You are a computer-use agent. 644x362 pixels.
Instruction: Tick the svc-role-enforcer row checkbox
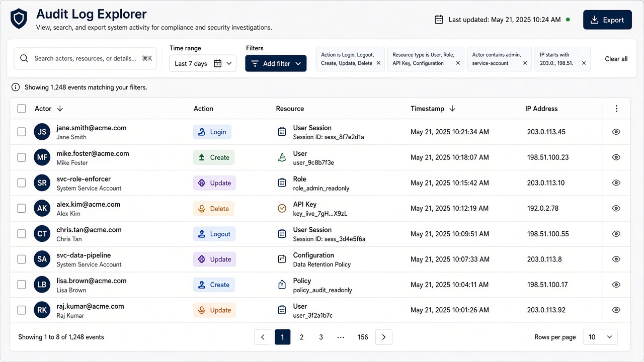click(22, 183)
